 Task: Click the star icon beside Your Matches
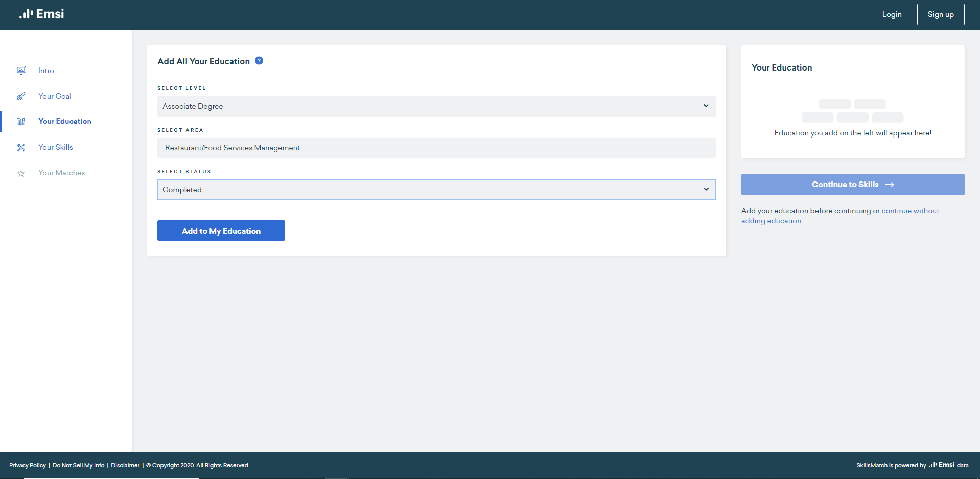[21, 173]
